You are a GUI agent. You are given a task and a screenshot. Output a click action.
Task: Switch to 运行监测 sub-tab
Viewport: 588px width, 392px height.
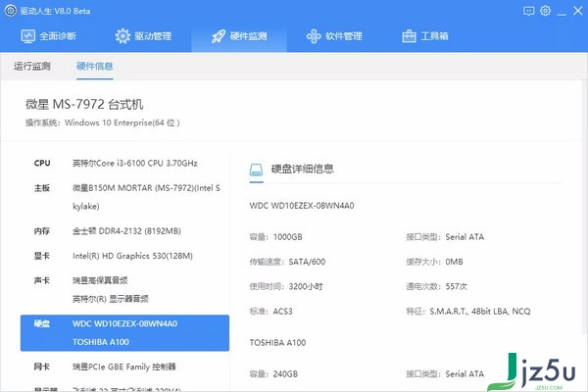pos(32,67)
